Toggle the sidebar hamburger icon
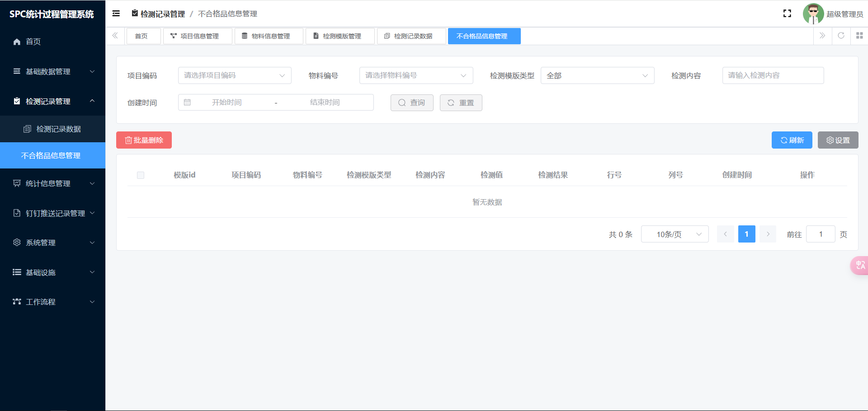Viewport: 868px width, 411px height. coord(116,14)
